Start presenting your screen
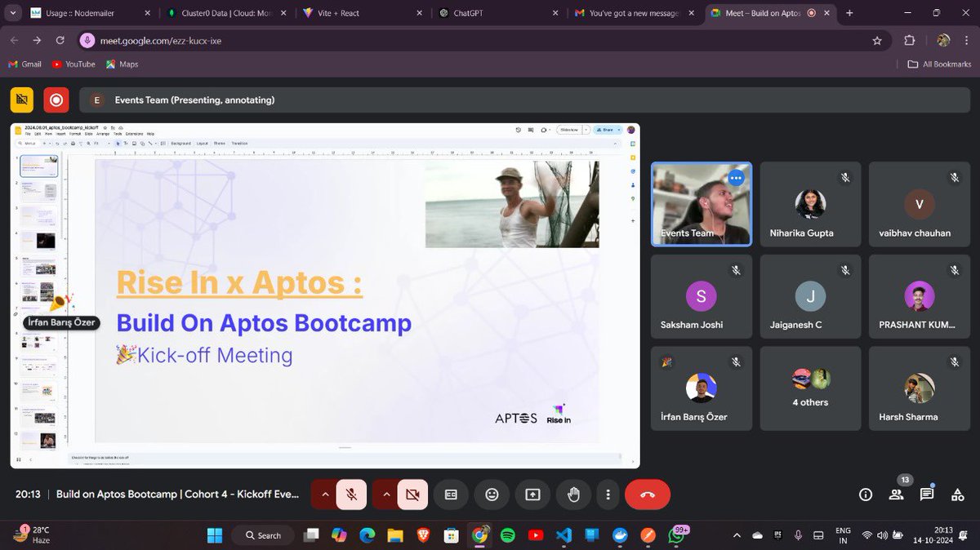 pos(532,494)
